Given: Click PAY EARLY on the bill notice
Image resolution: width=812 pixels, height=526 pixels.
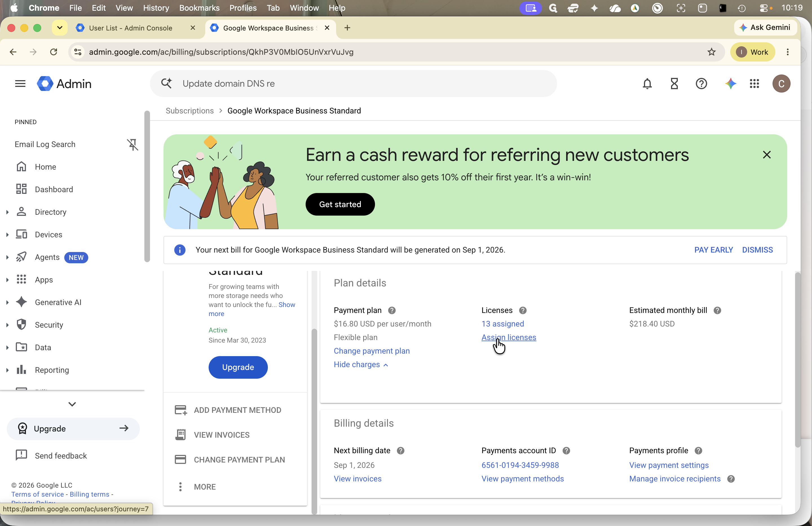Looking at the screenshot, I should coord(713,250).
